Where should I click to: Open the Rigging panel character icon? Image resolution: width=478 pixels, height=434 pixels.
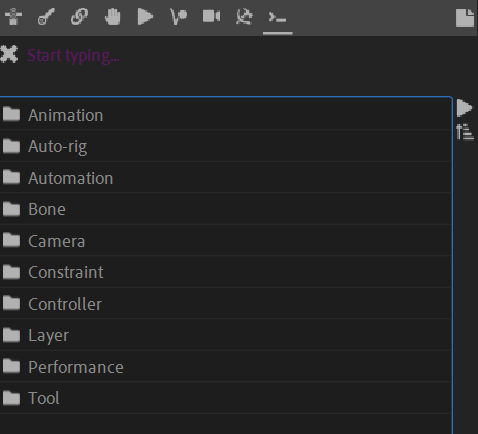[13, 17]
